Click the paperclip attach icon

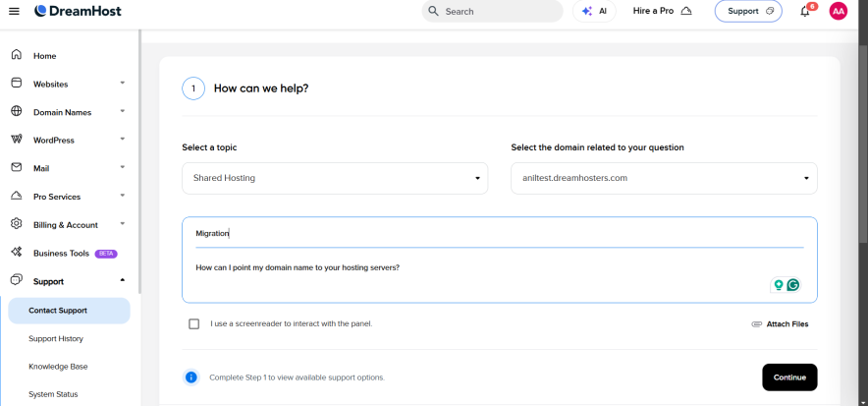(756, 324)
